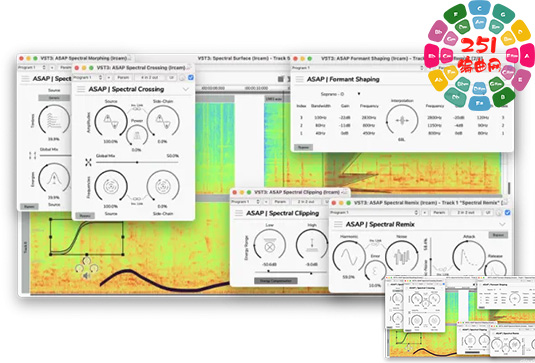Click the High energy knob in Spectral Clipping
The image size is (535, 363).
pos(312,245)
